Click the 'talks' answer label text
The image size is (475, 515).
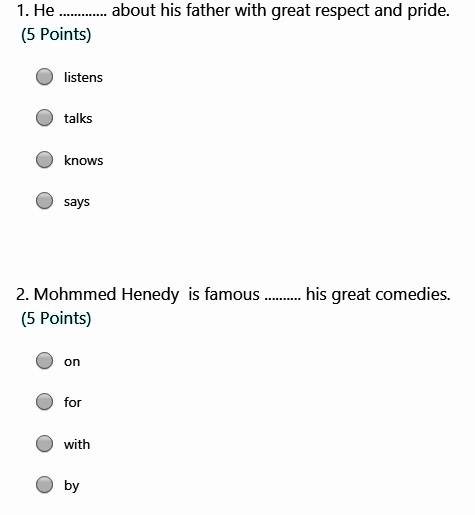[x=78, y=118]
